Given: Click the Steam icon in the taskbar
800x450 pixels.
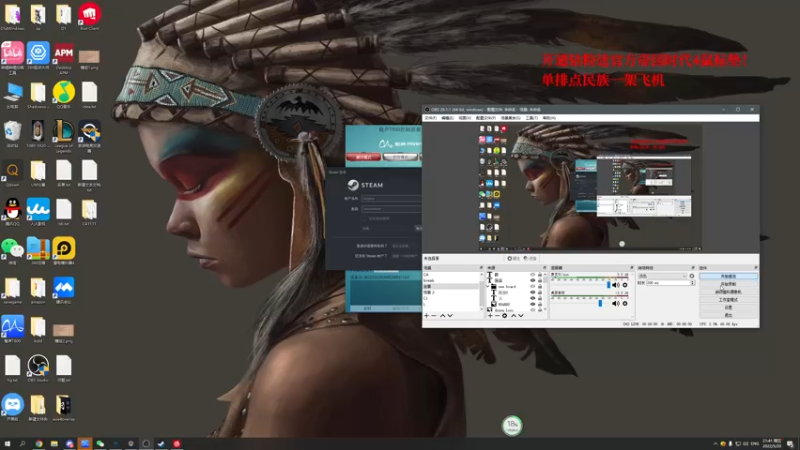Looking at the screenshot, I should click(161, 444).
